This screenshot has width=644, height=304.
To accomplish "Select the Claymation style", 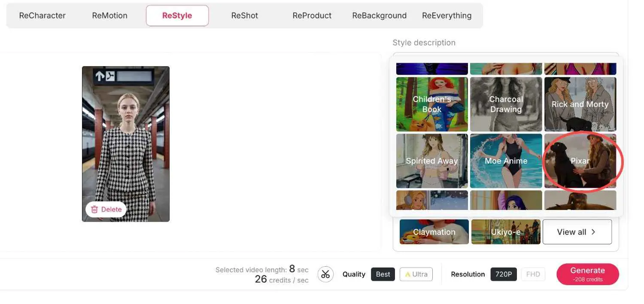I will click(434, 231).
